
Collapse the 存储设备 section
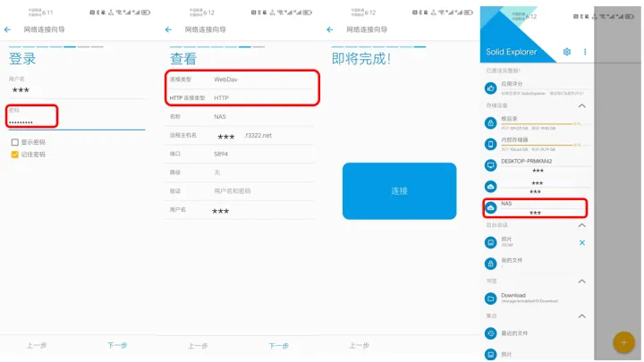pyautogui.click(x=581, y=105)
